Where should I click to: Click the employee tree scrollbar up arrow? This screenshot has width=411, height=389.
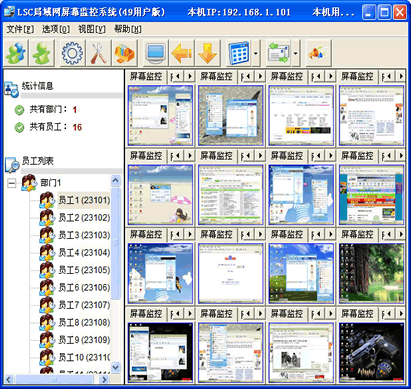tap(116, 181)
